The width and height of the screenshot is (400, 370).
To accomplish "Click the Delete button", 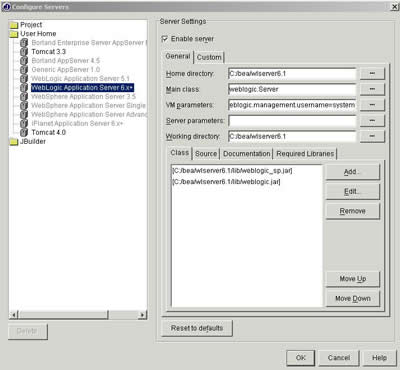I will click(28, 331).
